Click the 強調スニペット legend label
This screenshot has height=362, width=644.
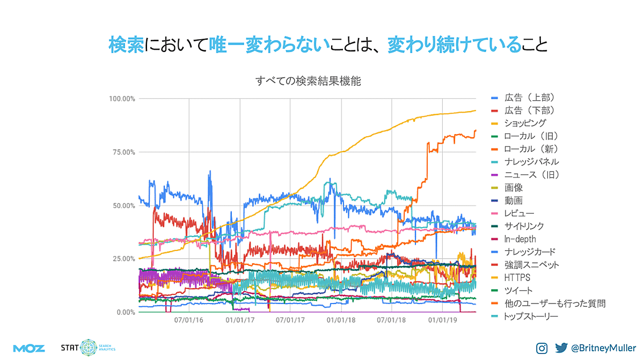pyautogui.click(x=531, y=264)
